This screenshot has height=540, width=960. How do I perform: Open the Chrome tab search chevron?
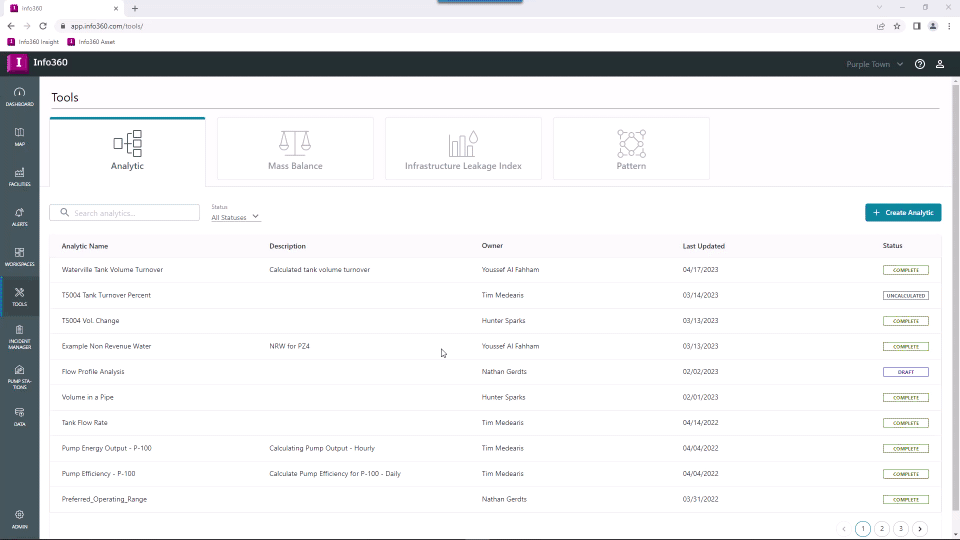(x=879, y=7)
